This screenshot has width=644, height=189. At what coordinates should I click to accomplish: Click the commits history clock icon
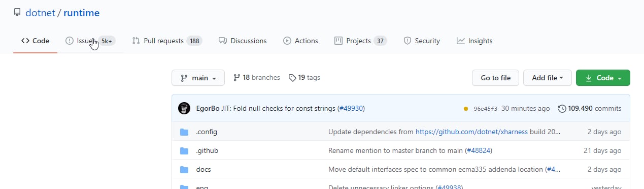tap(562, 108)
